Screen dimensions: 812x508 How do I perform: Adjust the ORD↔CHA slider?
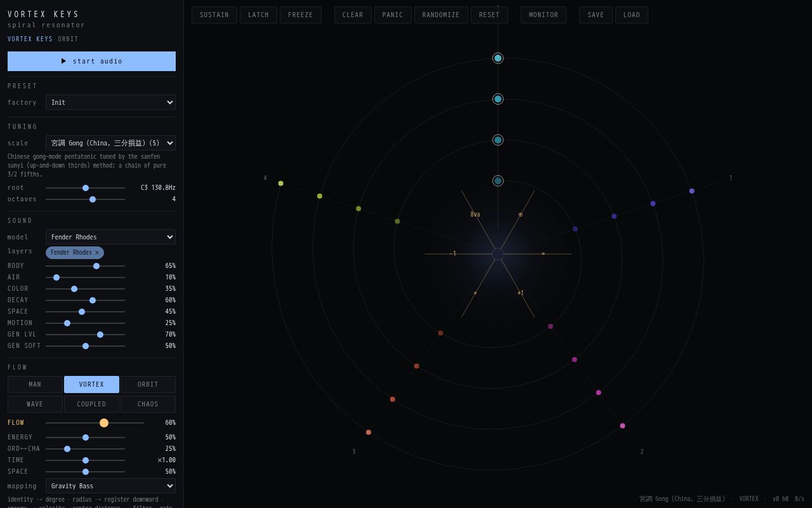tap(85, 449)
